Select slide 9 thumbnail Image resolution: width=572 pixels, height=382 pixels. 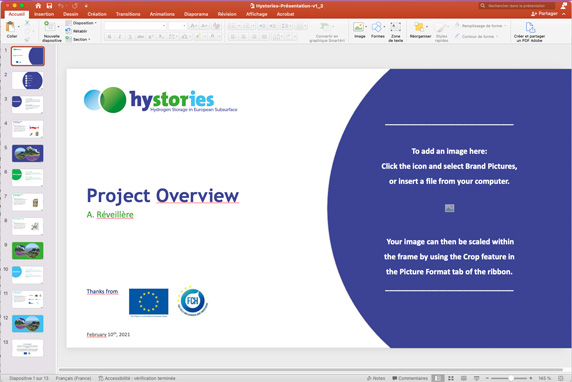point(28,251)
